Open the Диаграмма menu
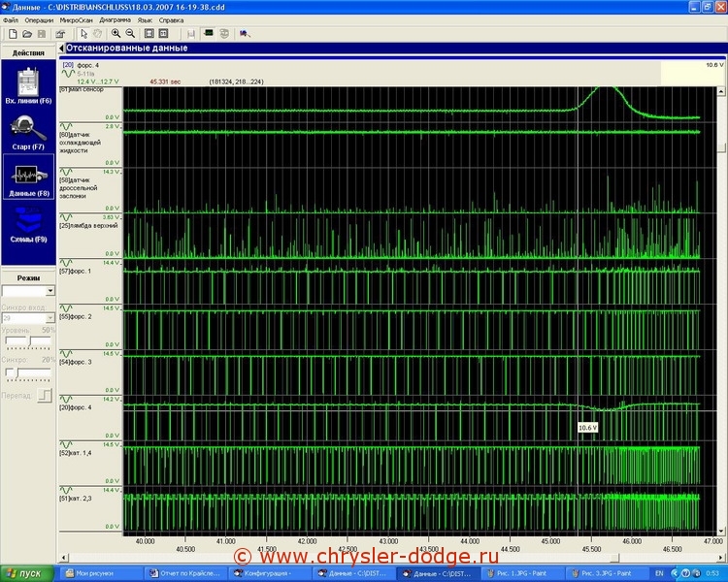This screenshot has width=728, height=582. 116,20
